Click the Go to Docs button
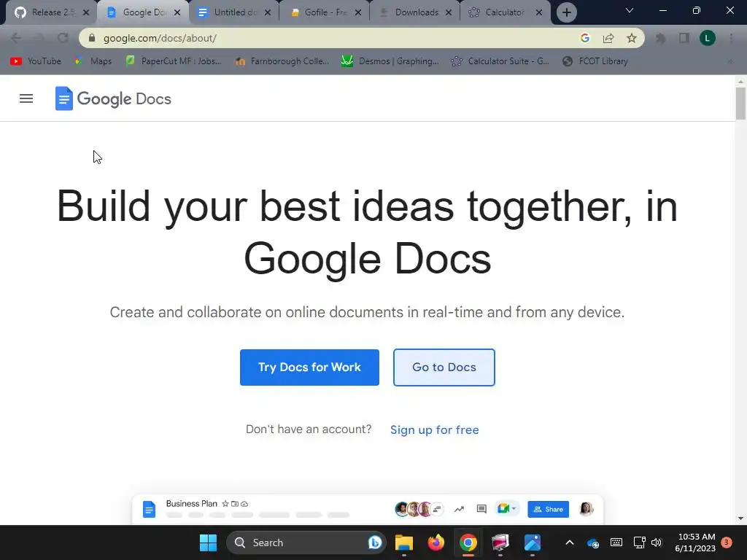The image size is (747, 560). point(444,367)
